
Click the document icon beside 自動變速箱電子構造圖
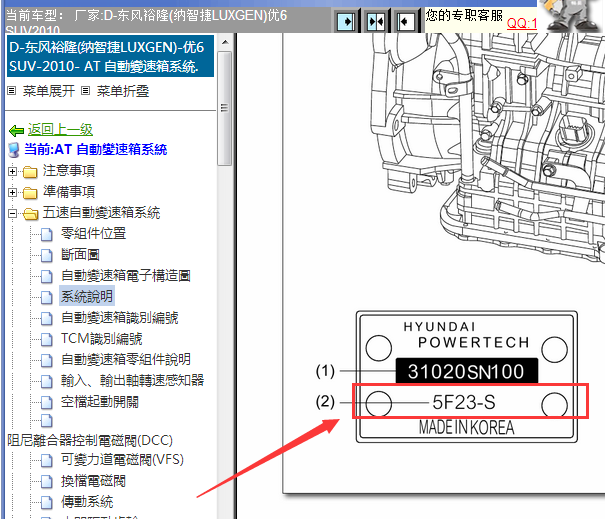(47, 276)
